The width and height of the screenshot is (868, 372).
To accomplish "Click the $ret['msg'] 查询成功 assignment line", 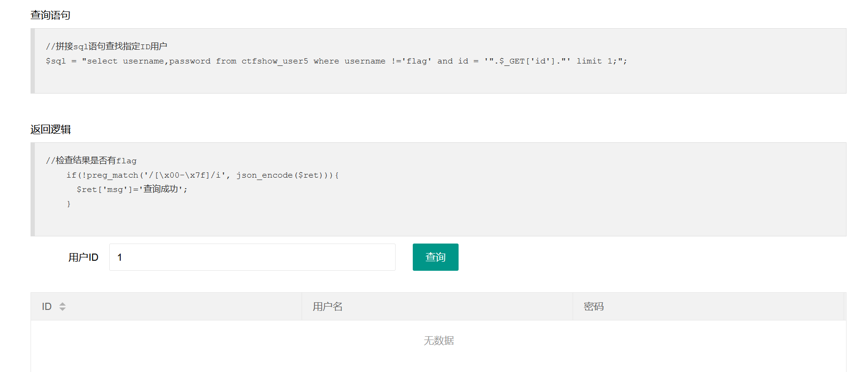I will tap(132, 189).
